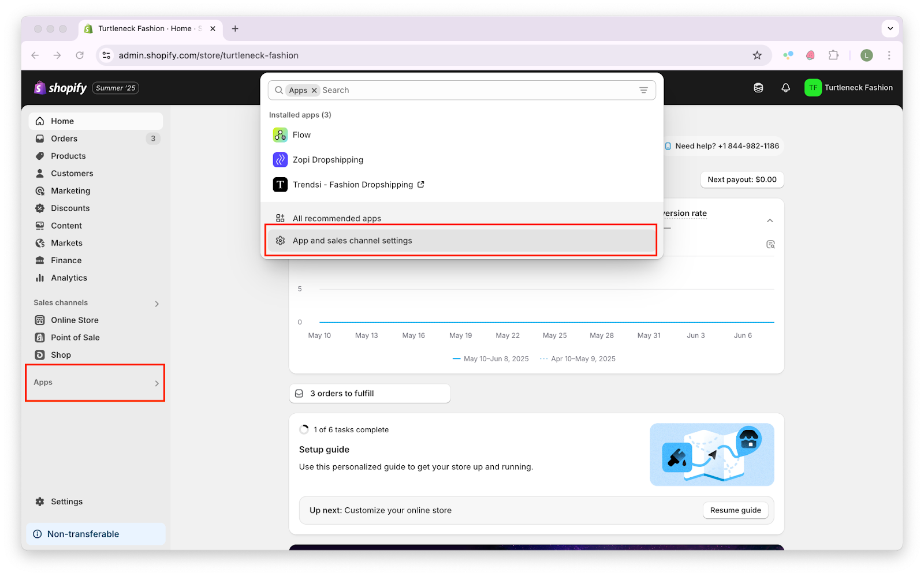Click the Sidekick assistant icon in top bar

[x=758, y=88]
